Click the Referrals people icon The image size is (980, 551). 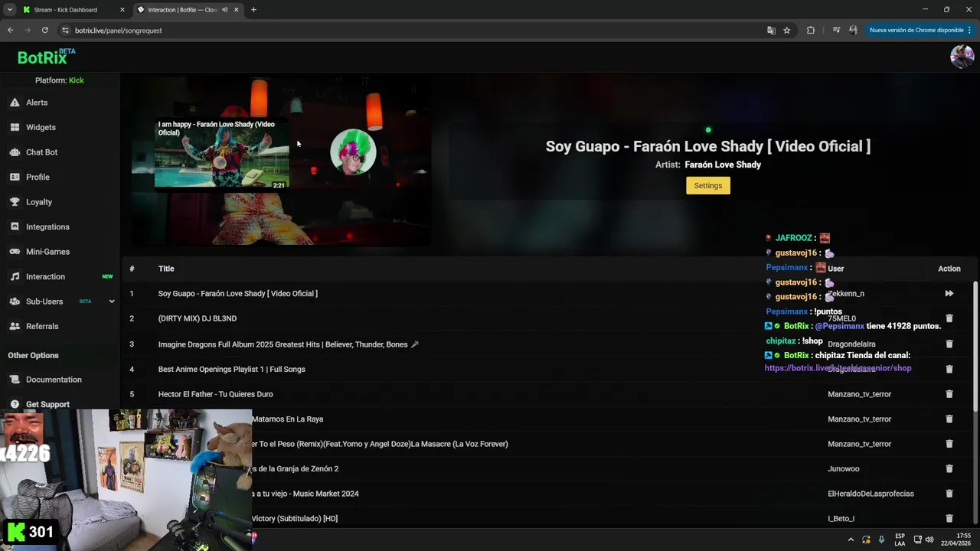[x=15, y=326]
